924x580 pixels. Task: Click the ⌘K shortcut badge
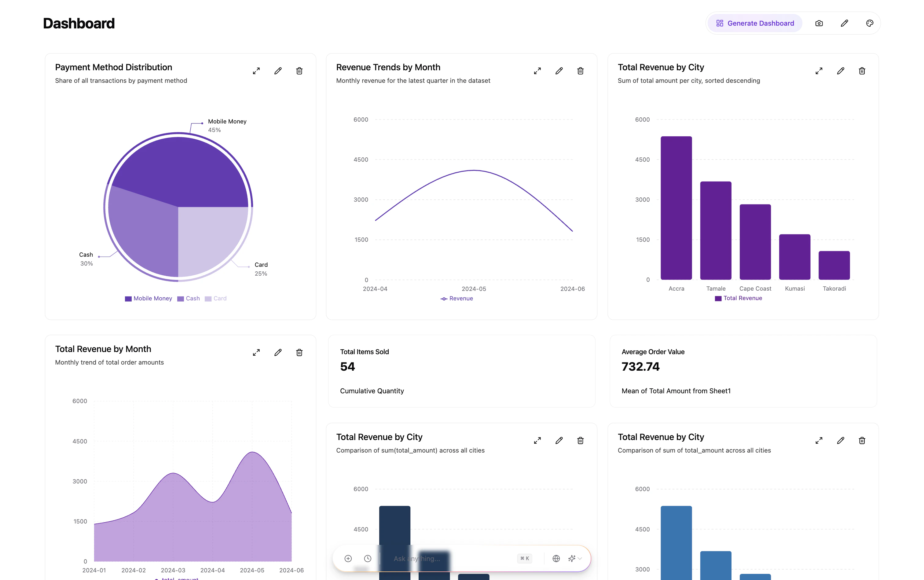coord(524,559)
